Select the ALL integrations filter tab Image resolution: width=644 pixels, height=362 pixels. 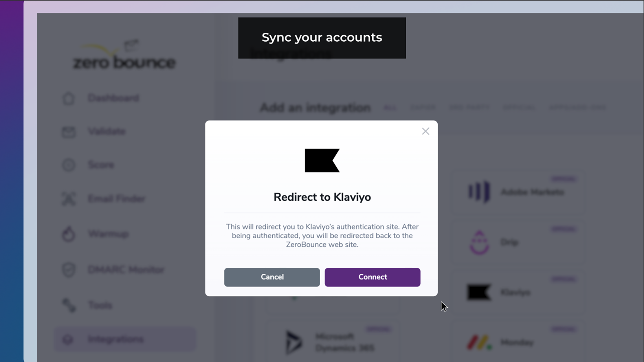pos(390,108)
